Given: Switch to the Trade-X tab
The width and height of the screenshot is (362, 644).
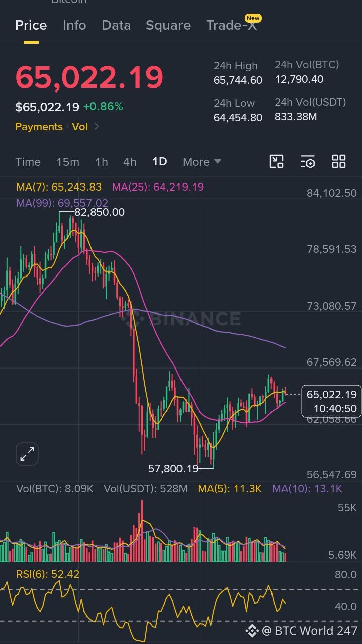Looking at the screenshot, I should [232, 25].
